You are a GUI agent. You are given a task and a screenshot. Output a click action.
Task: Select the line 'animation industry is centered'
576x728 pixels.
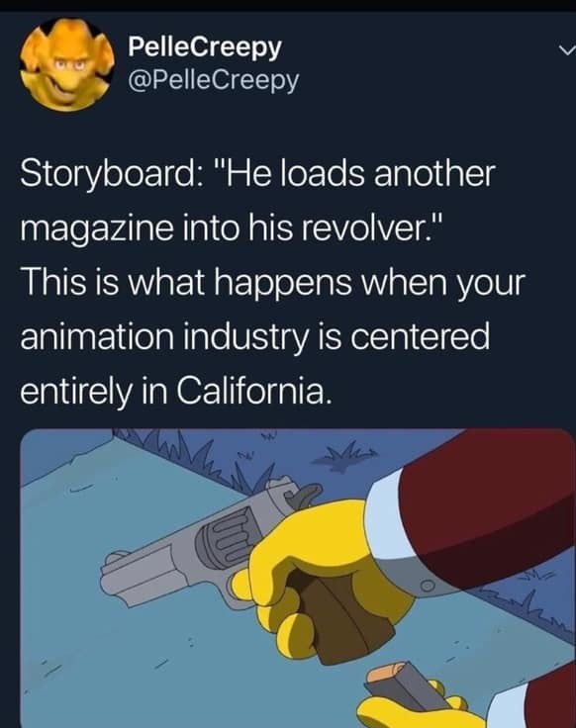pos(254,336)
